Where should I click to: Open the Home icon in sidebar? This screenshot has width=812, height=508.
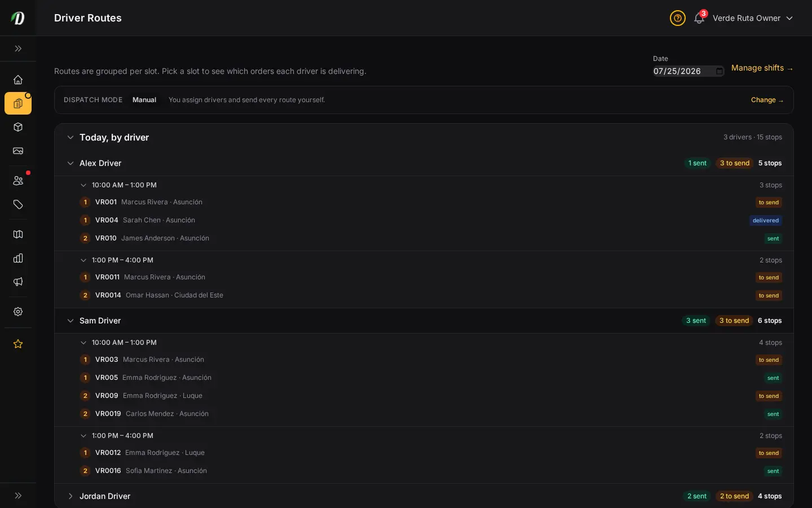(x=18, y=80)
